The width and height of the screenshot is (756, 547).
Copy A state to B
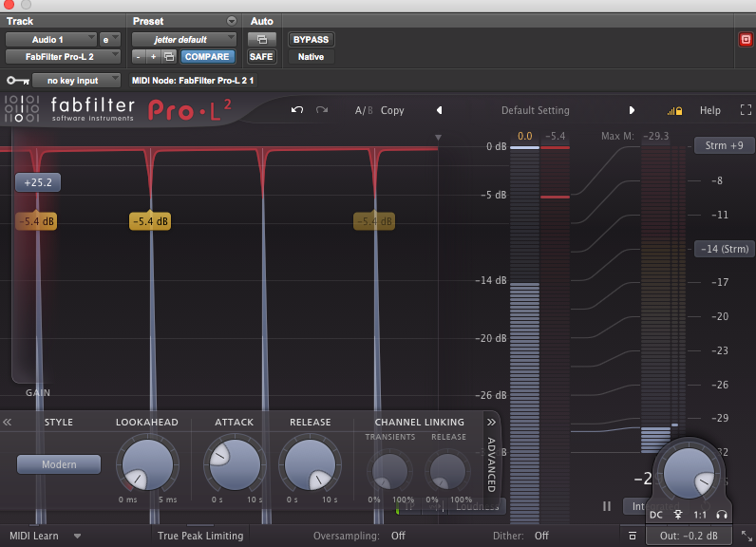tap(392, 110)
